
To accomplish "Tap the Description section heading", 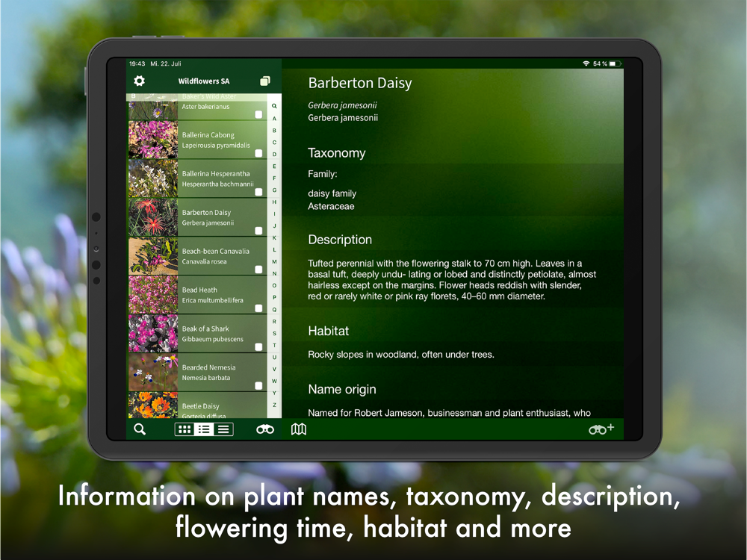I will pos(340,240).
